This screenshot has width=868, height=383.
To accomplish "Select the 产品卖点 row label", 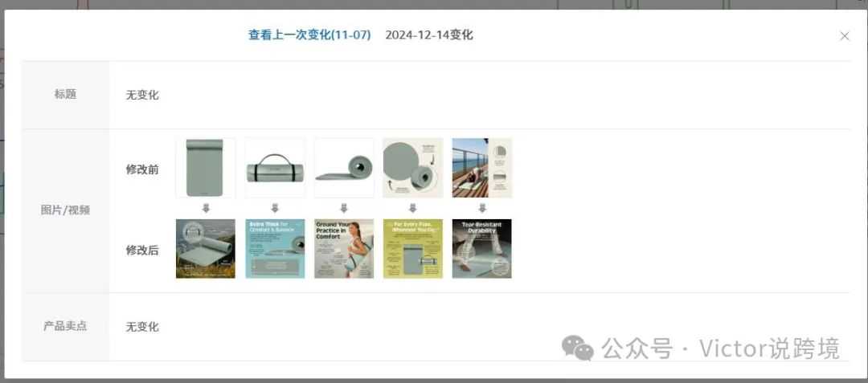I will click(65, 326).
